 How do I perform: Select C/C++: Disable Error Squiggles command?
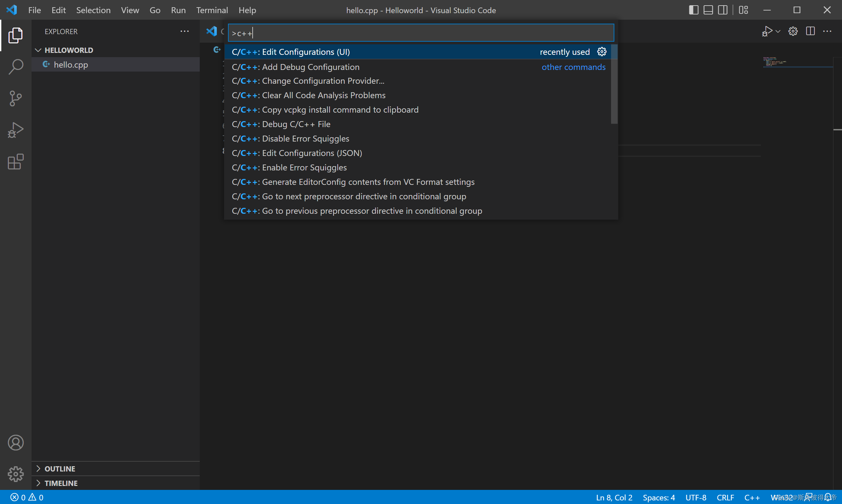point(417,139)
